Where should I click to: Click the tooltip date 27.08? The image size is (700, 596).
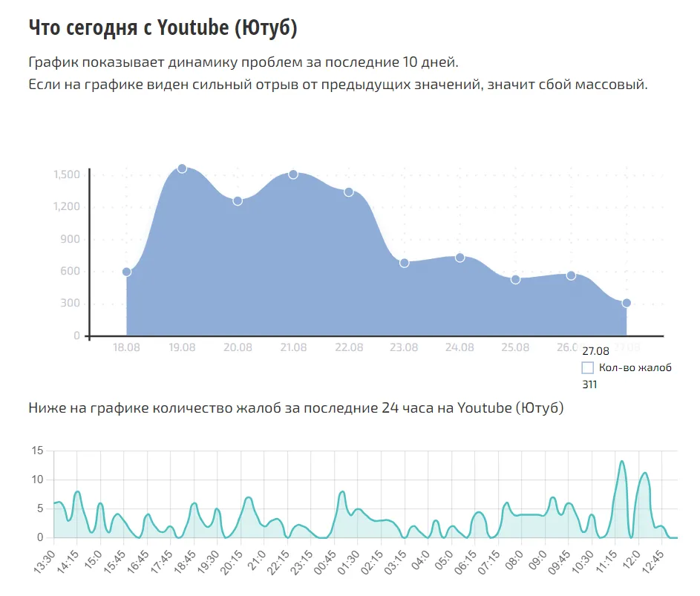(x=595, y=351)
